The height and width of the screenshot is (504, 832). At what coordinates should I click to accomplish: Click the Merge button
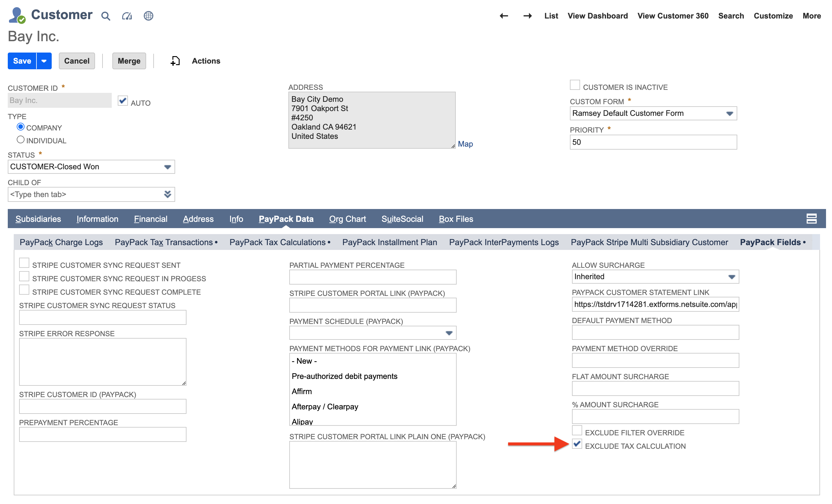click(x=129, y=61)
